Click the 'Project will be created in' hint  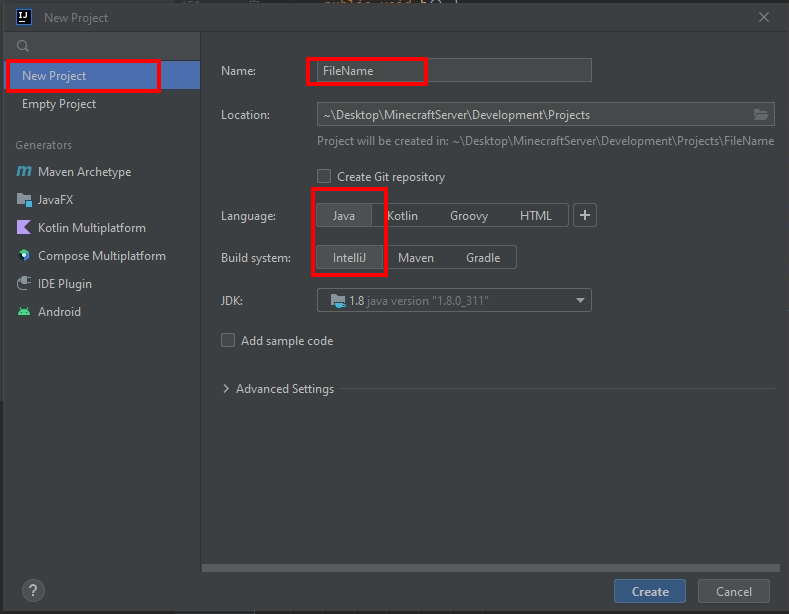pos(545,141)
